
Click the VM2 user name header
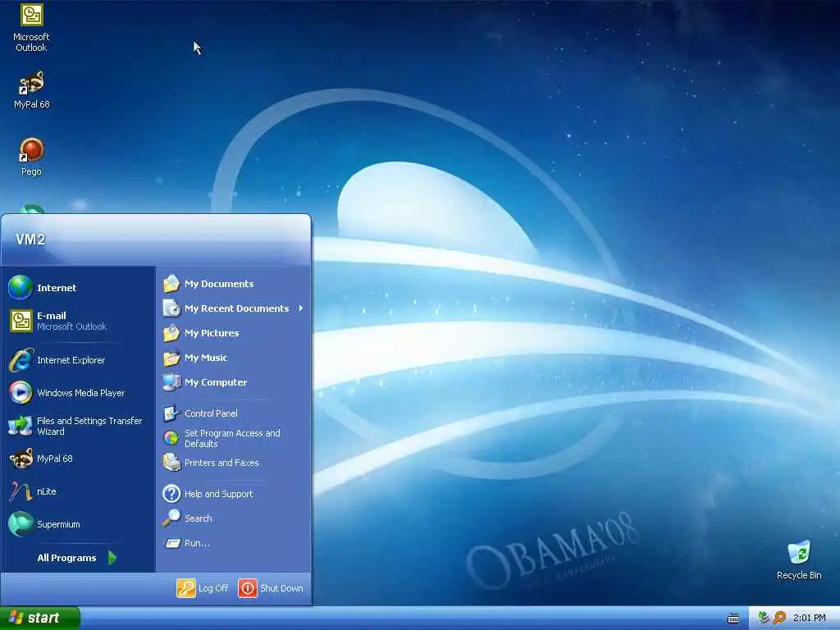30,239
